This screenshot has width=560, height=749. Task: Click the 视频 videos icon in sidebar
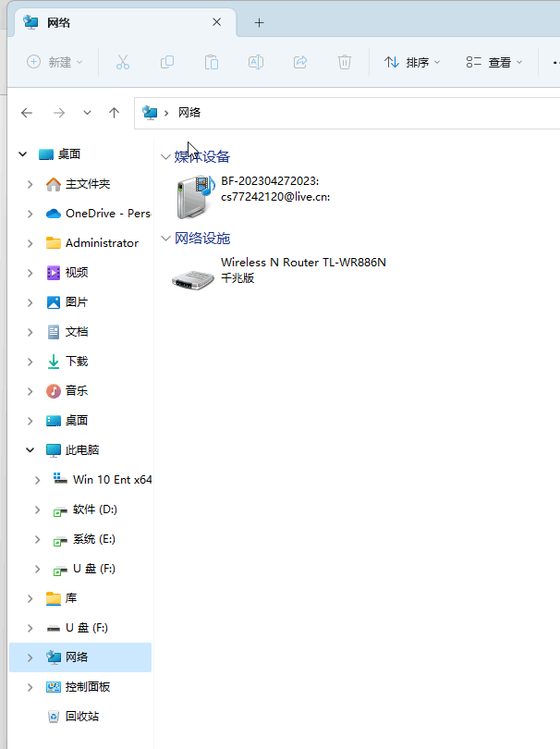(x=54, y=273)
